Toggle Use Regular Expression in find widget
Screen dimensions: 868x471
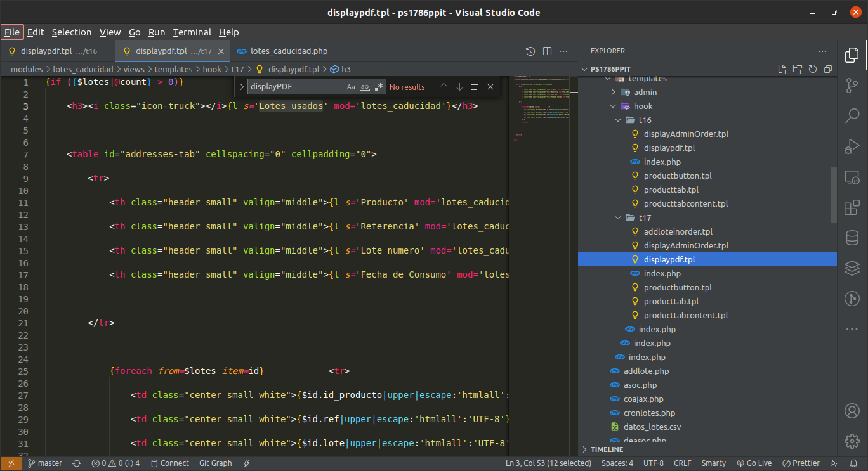pos(379,87)
